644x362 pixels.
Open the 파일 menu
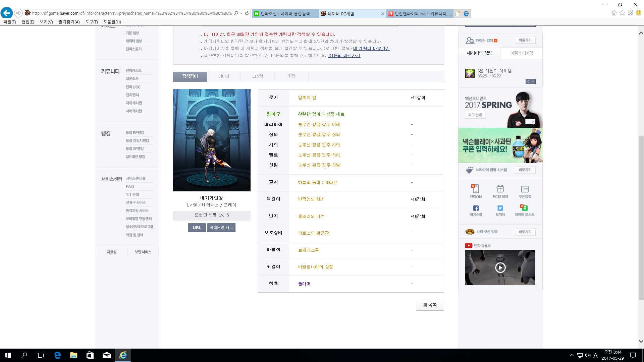pos(9,22)
